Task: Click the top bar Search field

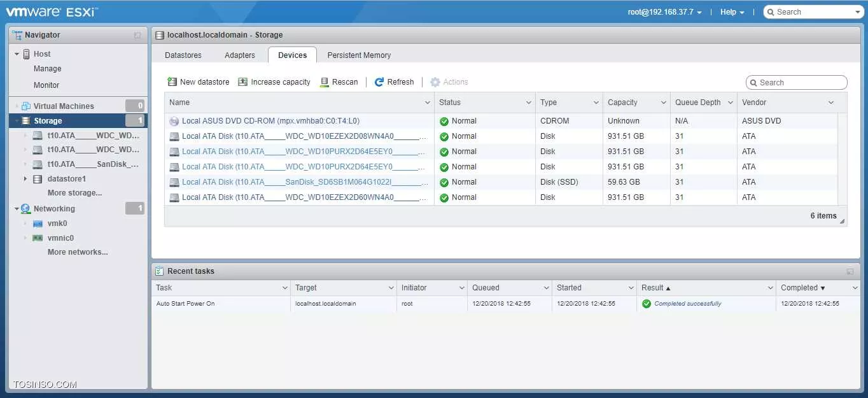Action: coord(813,12)
